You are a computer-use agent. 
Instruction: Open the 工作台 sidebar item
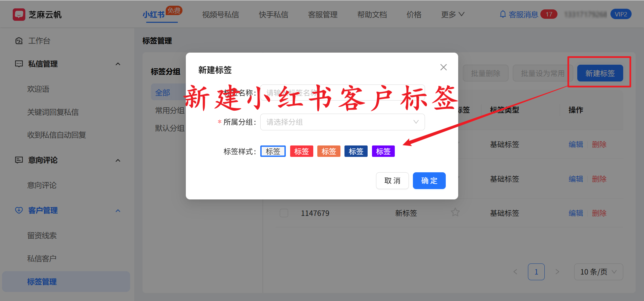[39, 41]
